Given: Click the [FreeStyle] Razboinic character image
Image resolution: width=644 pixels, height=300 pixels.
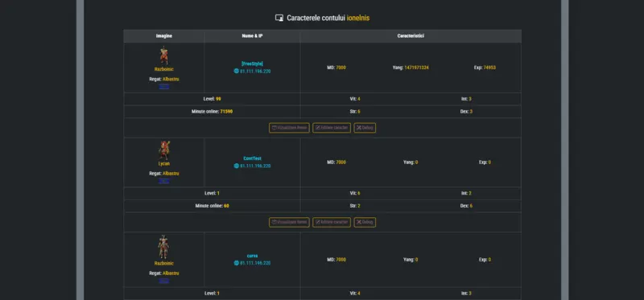Looking at the screenshot, I should [x=164, y=55].
